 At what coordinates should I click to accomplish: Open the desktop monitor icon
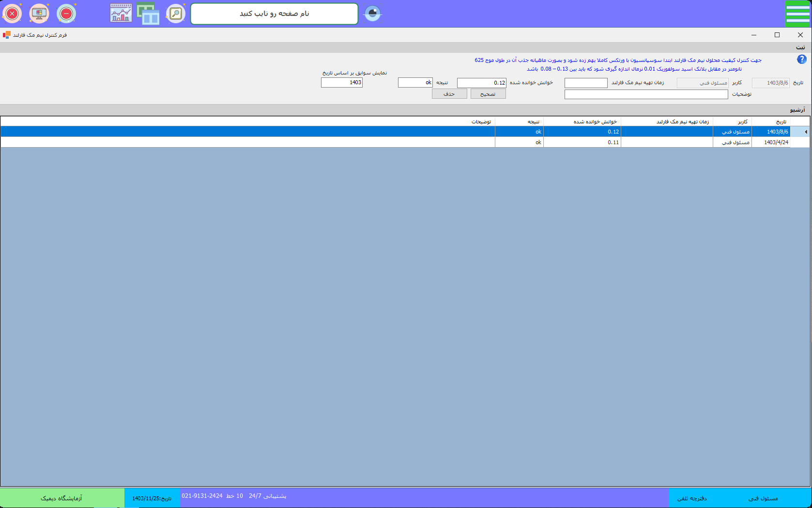point(39,14)
